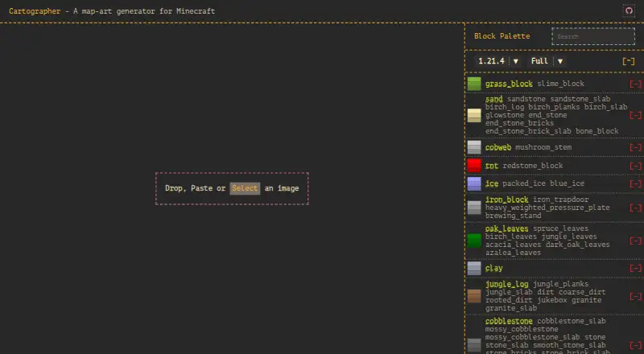Click the oak_leaves dark green icon
The image size is (644, 354).
tap(474, 241)
